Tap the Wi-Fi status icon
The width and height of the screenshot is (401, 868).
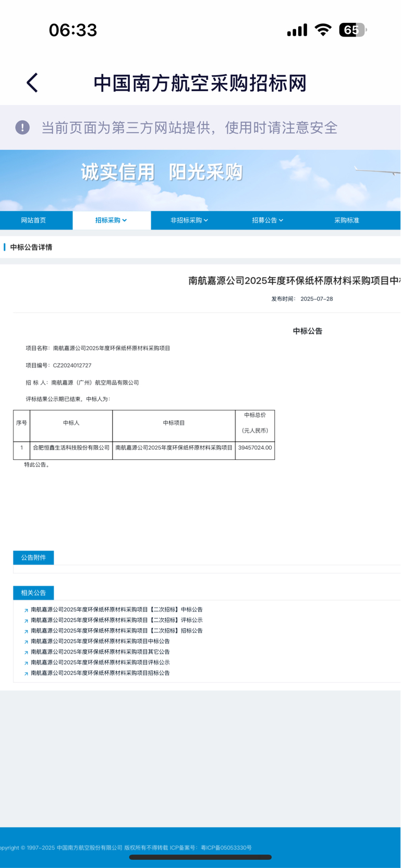tap(323, 30)
